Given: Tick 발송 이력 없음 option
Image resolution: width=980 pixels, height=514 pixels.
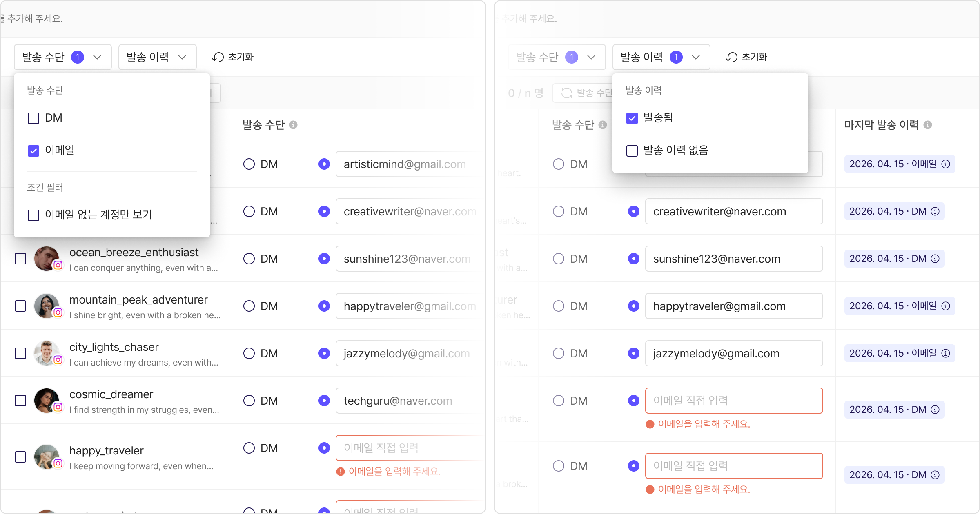Looking at the screenshot, I should click(632, 151).
